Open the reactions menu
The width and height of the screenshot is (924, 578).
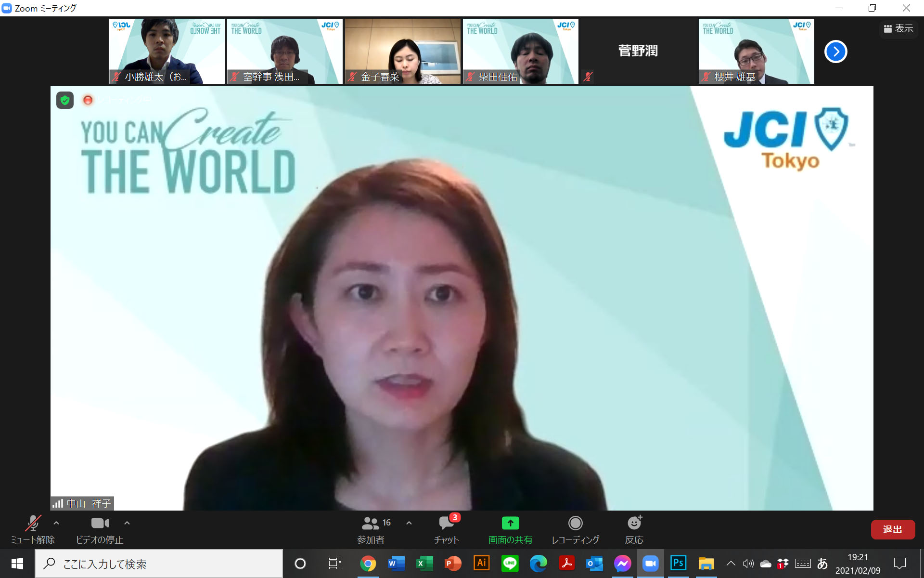coord(634,529)
